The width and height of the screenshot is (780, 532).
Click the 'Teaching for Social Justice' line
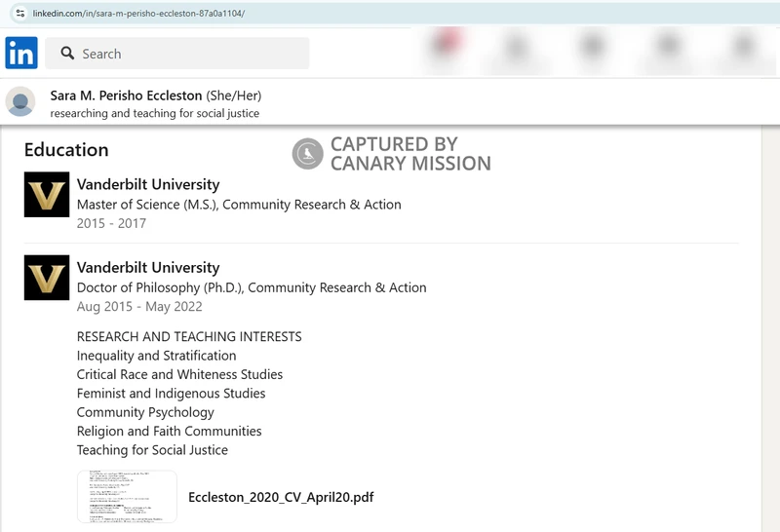tap(152, 450)
